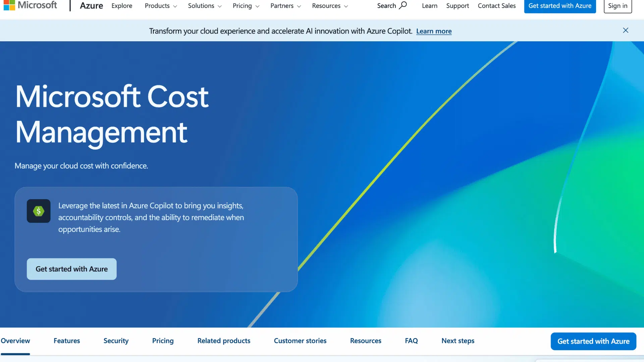644x362 pixels.
Task: Click Sign in
Action: click(x=618, y=6)
